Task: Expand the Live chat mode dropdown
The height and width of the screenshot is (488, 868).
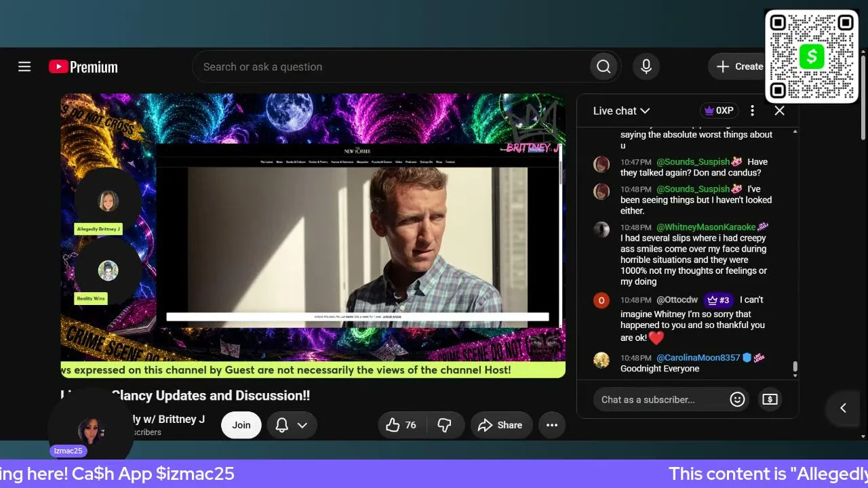Action: click(x=621, y=110)
